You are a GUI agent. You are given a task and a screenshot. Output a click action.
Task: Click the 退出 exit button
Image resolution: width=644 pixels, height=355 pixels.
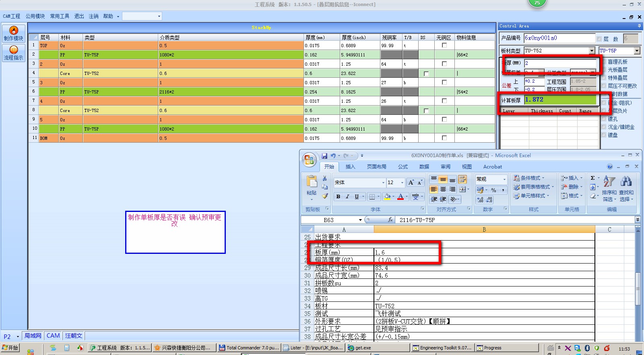pos(79,16)
